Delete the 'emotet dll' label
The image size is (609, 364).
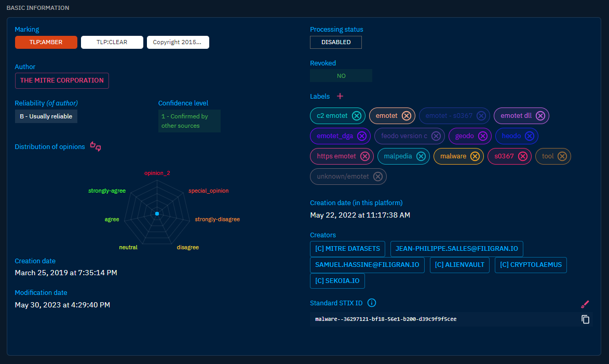(540, 116)
